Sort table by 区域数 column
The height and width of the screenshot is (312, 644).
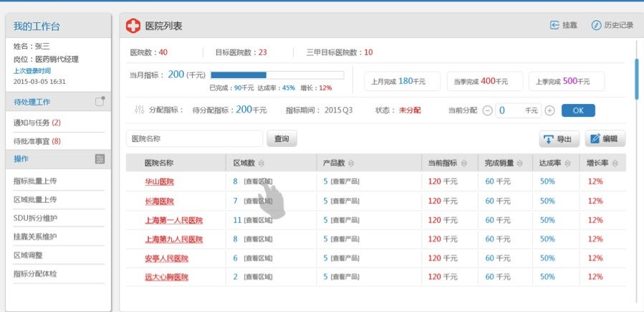tap(261, 164)
